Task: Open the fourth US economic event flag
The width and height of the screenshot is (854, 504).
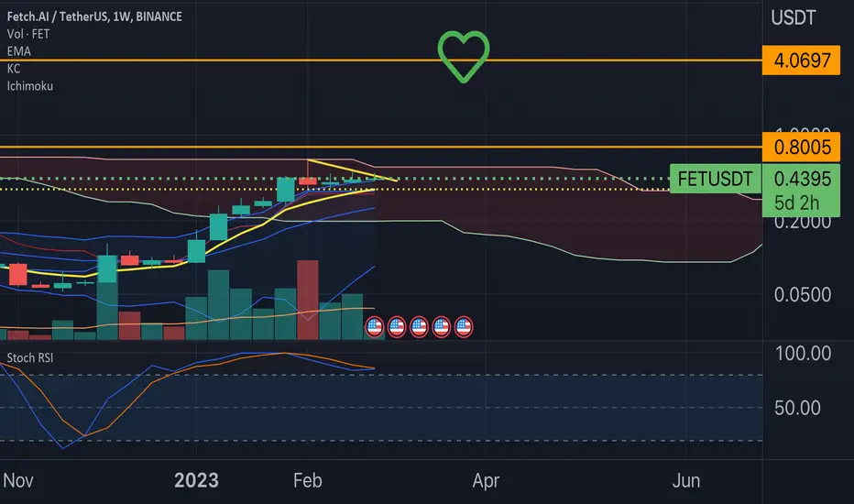Action: click(441, 327)
